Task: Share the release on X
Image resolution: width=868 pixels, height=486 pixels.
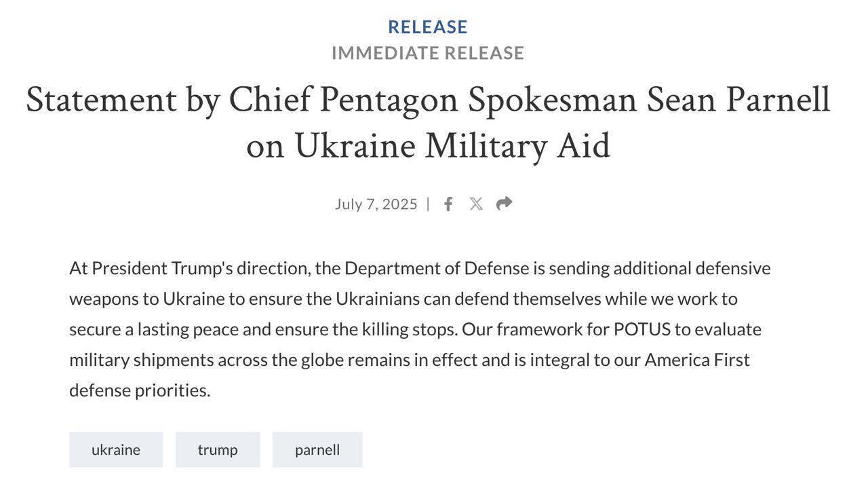Action: (x=476, y=204)
